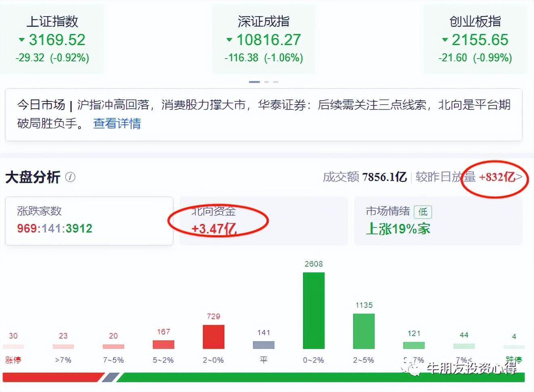Click the active first carousel page indicator
Screen dimensions: 534x392
(254, 82)
